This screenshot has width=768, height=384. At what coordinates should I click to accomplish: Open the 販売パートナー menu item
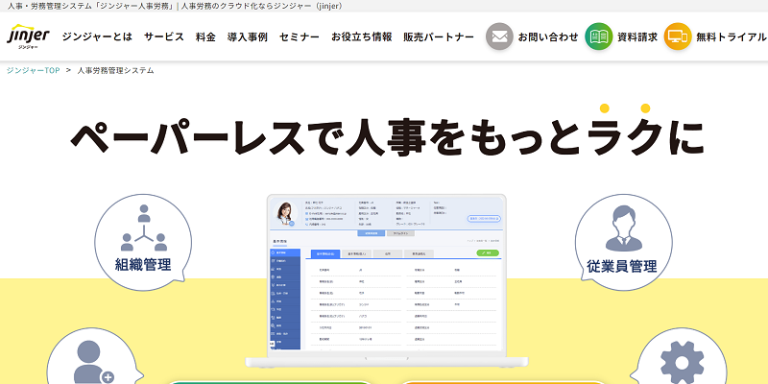(439, 37)
